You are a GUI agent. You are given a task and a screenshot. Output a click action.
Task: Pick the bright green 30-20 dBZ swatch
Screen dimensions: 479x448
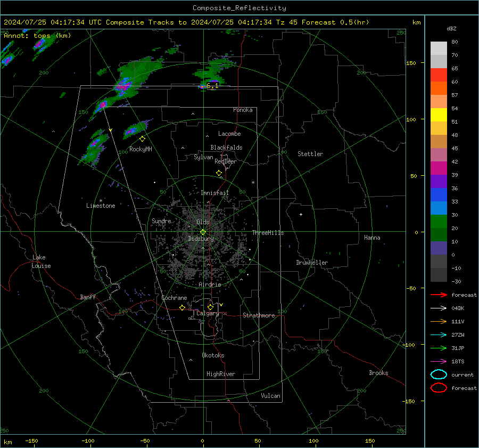(x=439, y=222)
